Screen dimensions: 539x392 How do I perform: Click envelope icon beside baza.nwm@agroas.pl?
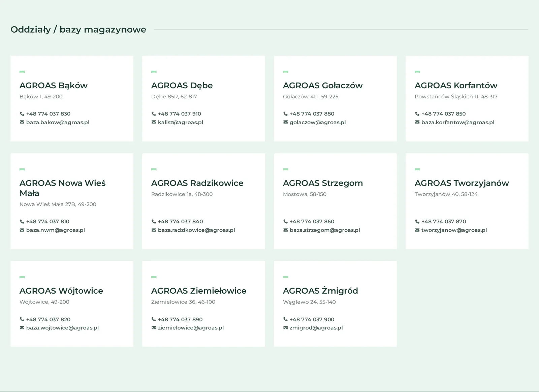tap(22, 230)
